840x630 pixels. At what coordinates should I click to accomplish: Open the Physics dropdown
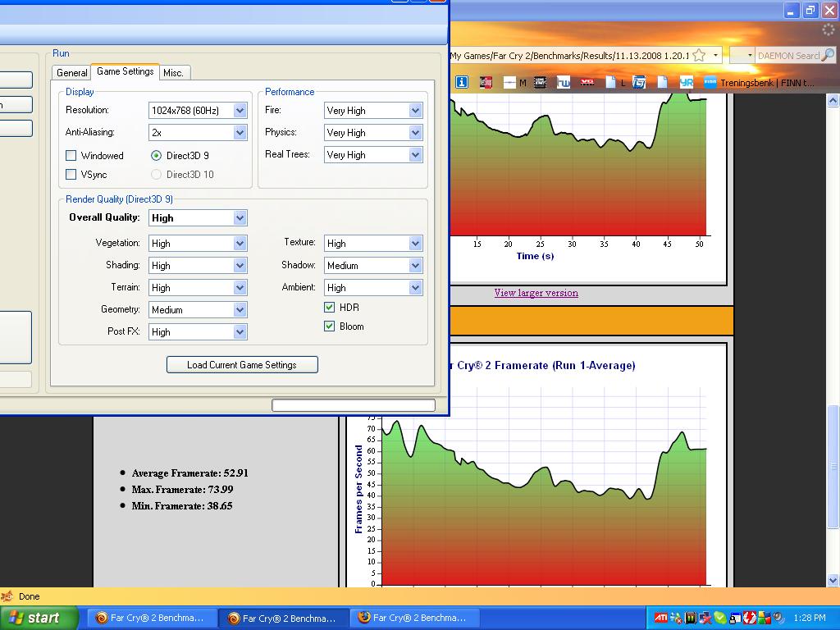[x=373, y=132]
